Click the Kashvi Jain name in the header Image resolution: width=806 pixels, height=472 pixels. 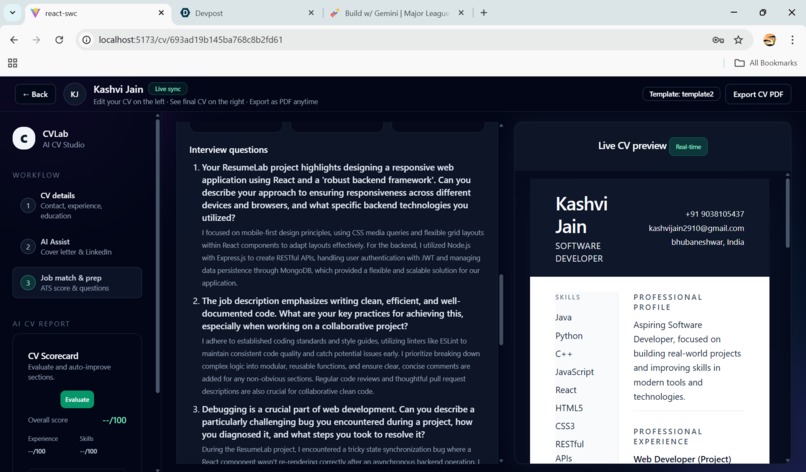(x=118, y=89)
